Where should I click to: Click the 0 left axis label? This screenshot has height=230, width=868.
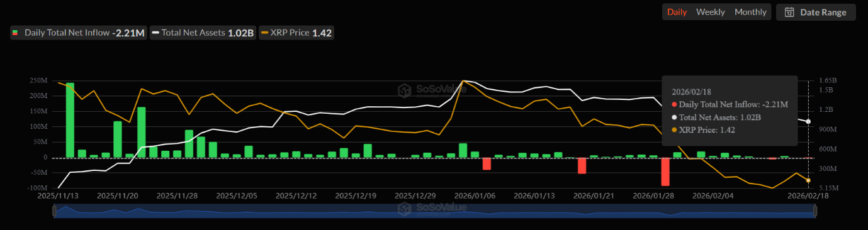tap(45, 158)
